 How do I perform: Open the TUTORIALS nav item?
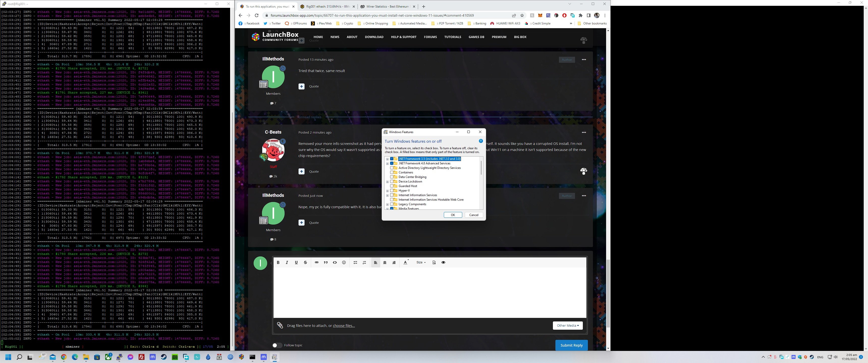452,37
